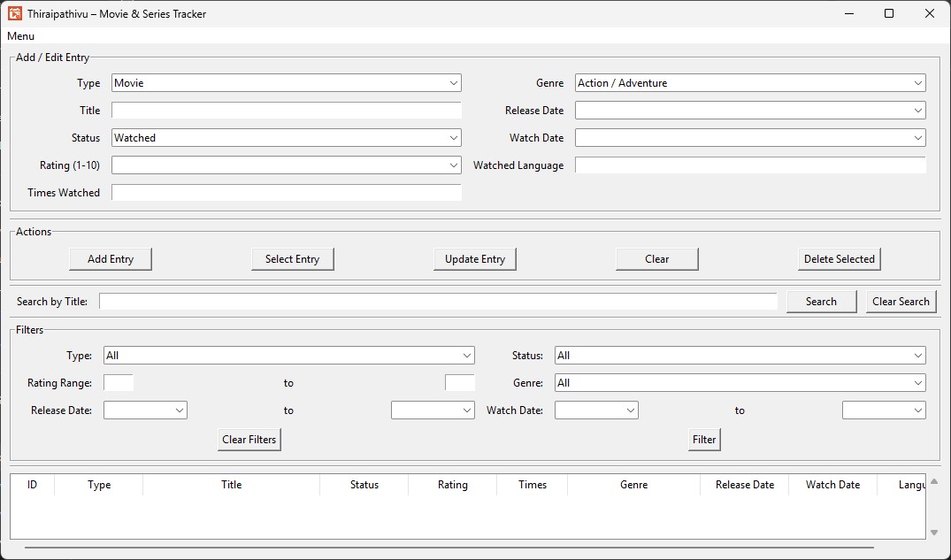Open the Menu in the menu bar
The width and height of the screenshot is (951, 560).
[x=20, y=36]
